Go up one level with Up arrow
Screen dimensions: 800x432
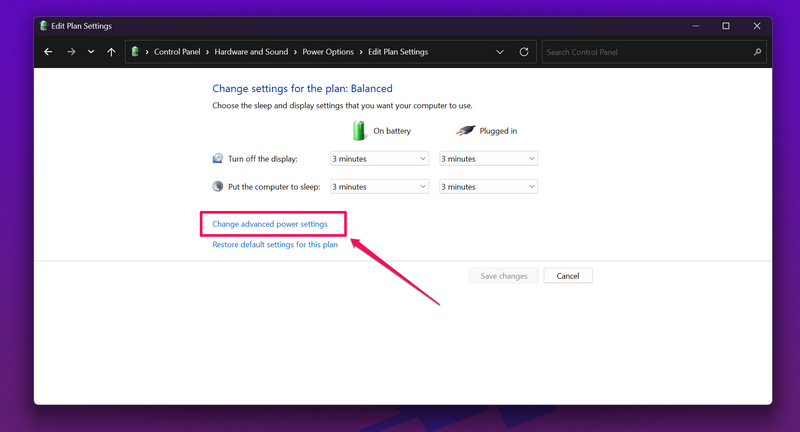[111, 52]
